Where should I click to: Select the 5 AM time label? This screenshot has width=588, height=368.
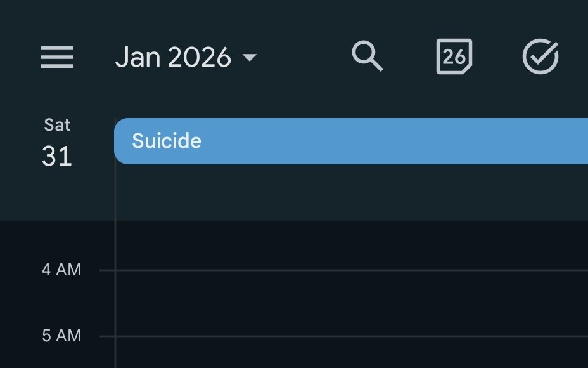61,336
